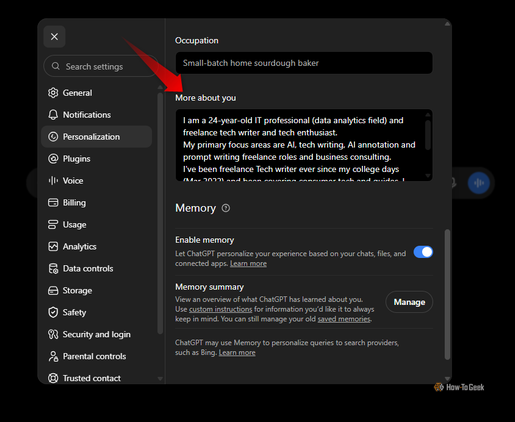Open the custom instructions link
The height and width of the screenshot is (422, 515).
click(221, 309)
